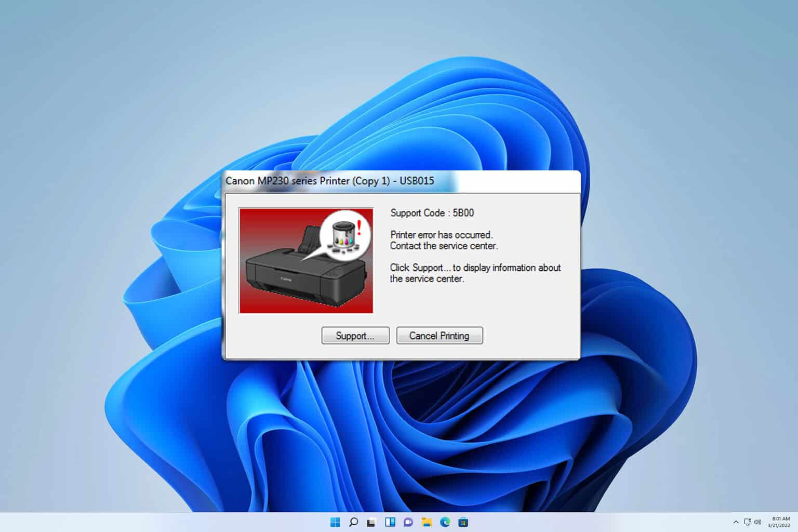The image size is (798, 532).
Task: Open Microsoft Store from the taskbar
Action: (x=463, y=522)
